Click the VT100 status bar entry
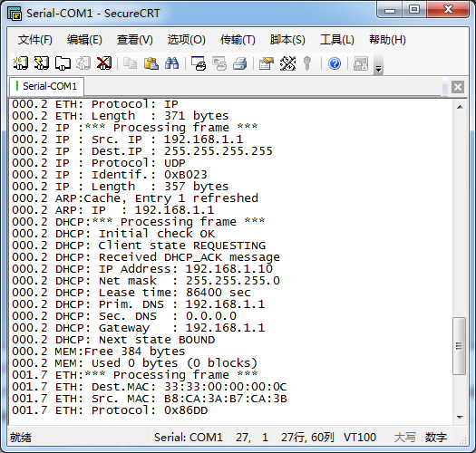Screen dimensions: 476x453 click(359, 438)
